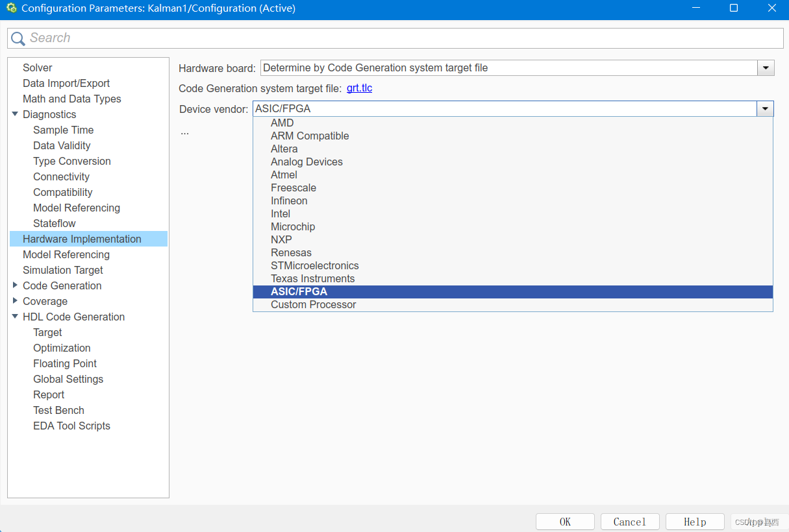This screenshot has height=532, width=789.
Task: Select Report under HDL Code Generation
Action: (x=49, y=395)
